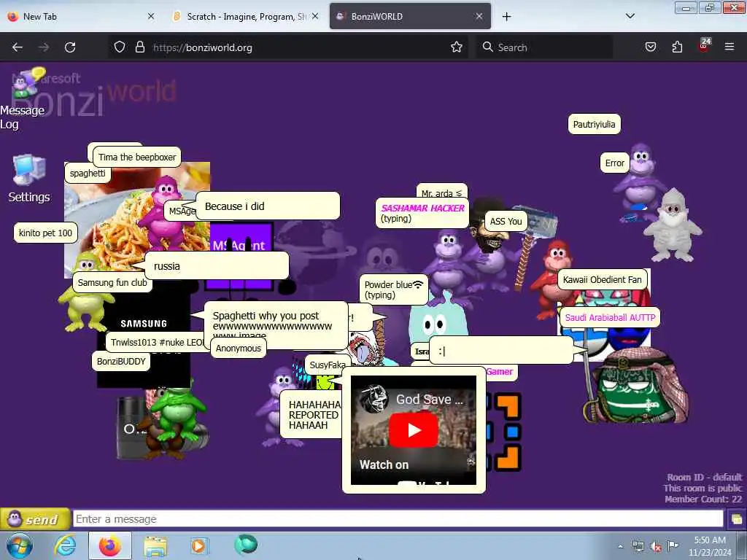The image size is (747, 560).
Task: Click the Error name tag
Action: 614,163
